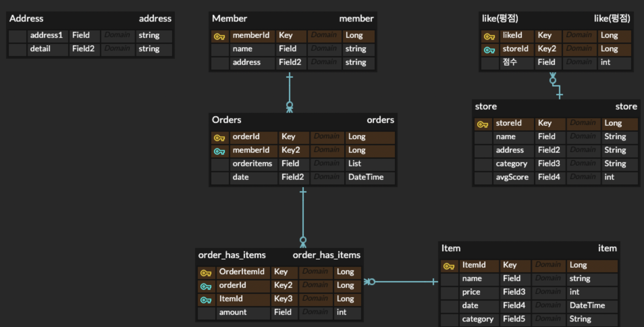This screenshot has width=644, height=327.
Task: Click the primary key icon beside memberId in Member
Action: pyautogui.click(x=219, y=36)
